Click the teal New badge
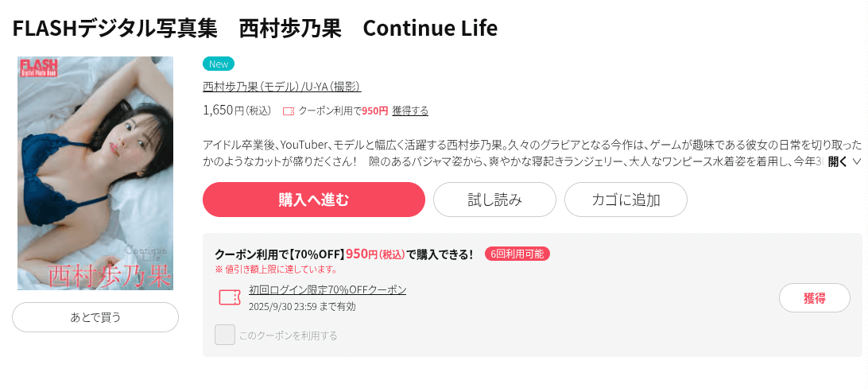 tap(219, 64)
